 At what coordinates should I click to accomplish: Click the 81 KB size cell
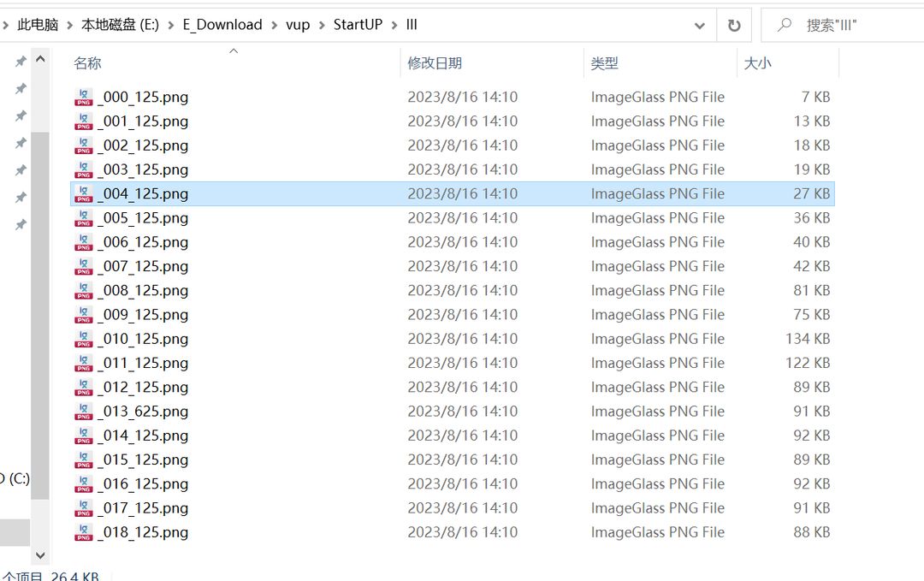click(811, 291)
